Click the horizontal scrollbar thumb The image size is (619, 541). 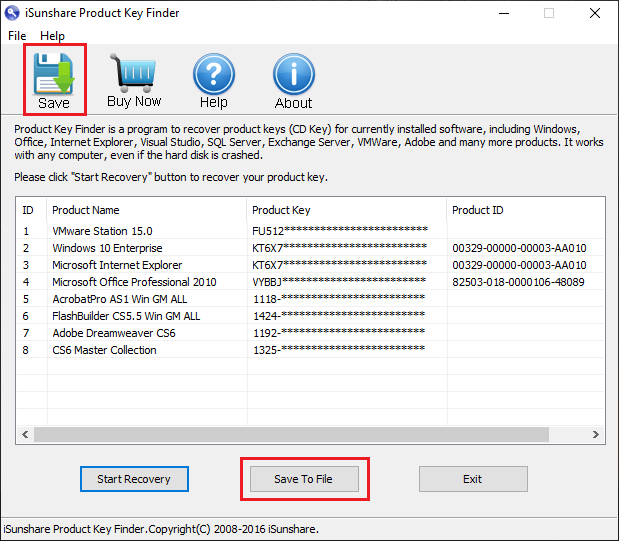(291, 434)
